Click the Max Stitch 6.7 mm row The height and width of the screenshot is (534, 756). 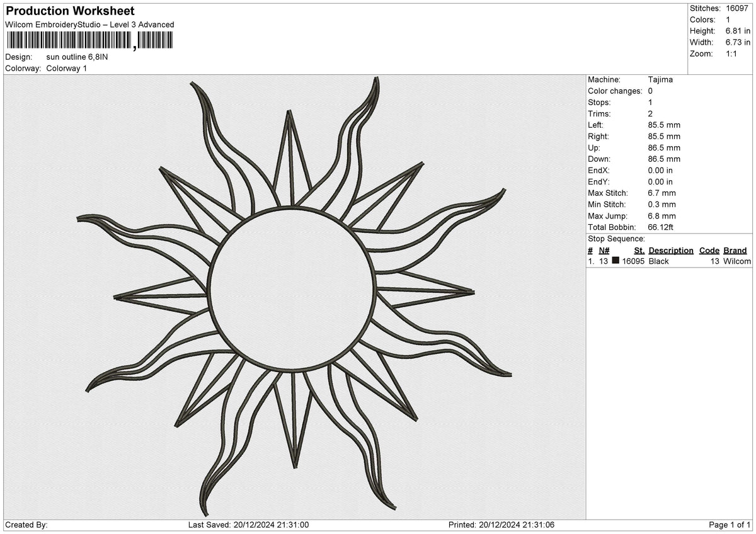632,193
